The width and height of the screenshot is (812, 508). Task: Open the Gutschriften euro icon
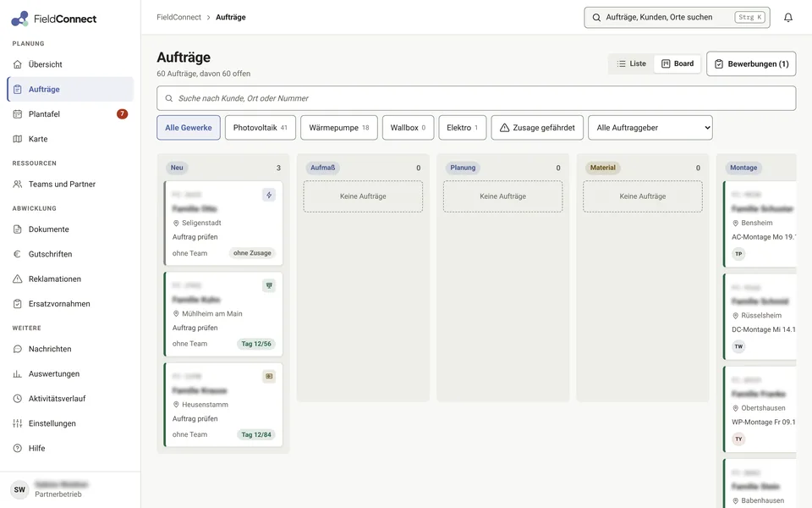pyautogui.click(x=18, y=254)
